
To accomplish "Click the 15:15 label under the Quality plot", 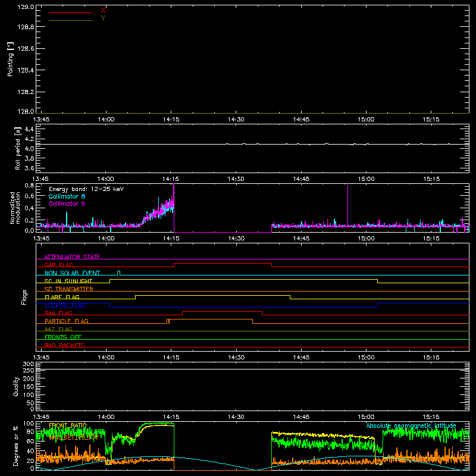I will click(x=431, y=417).
